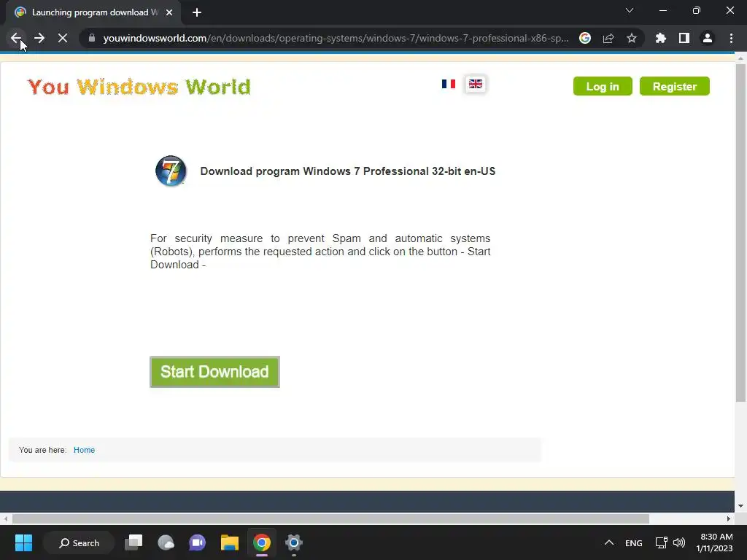Click the vertical scrollbar thumb

click(740, 233)
